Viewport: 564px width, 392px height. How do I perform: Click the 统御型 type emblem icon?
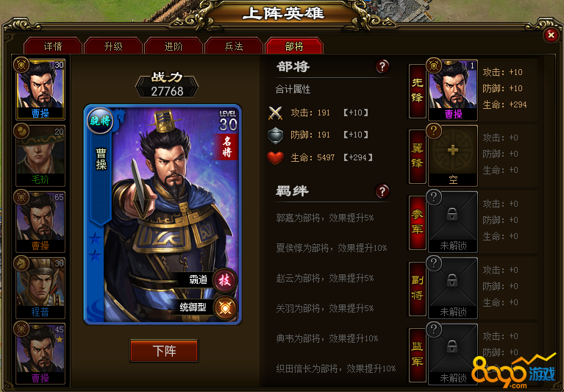[226, 308]
